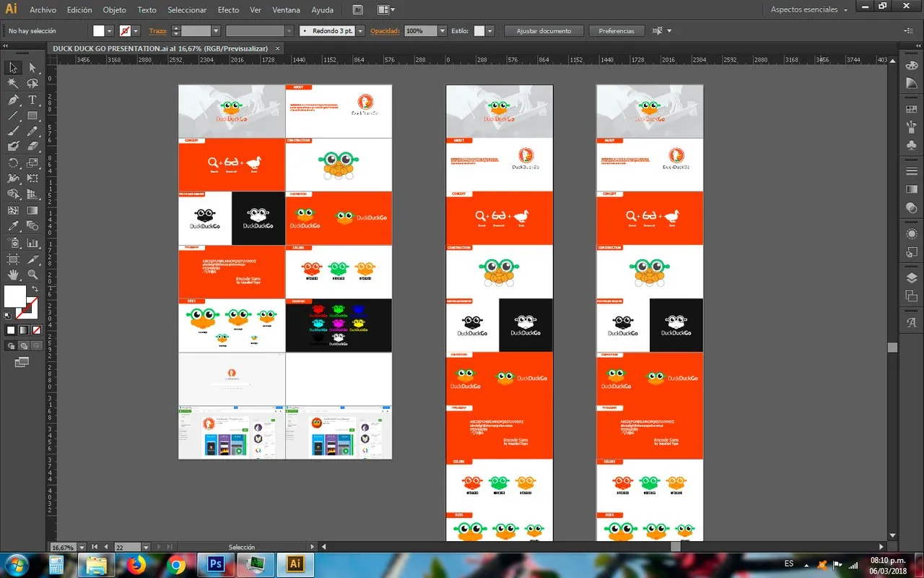Select the Line Segment tool
Image resolution: width=924 pixels, height=578 pixels.
click(x=13, y=116)
